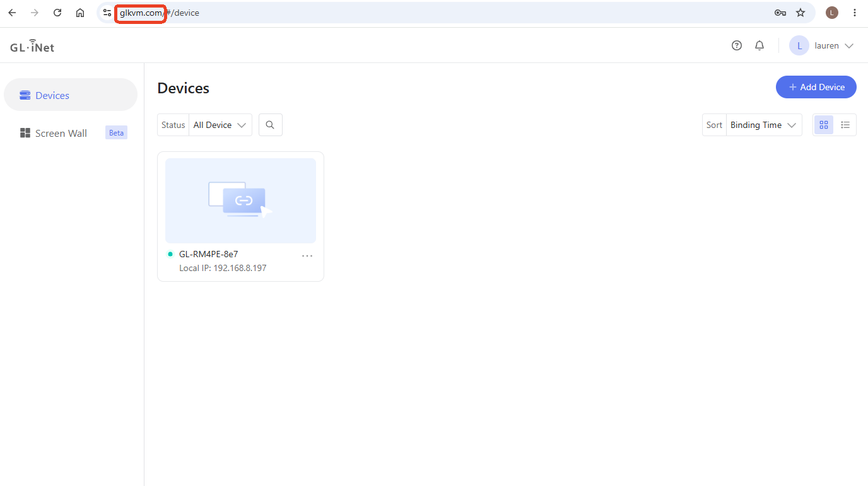Click the Devices page heading

tap(183, 88)
